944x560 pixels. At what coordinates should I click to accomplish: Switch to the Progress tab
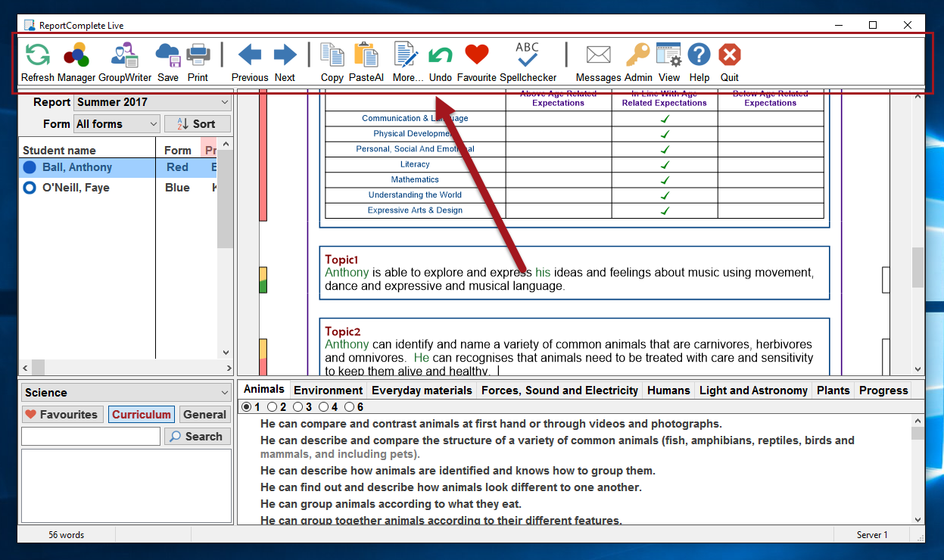tap(883, 390)
